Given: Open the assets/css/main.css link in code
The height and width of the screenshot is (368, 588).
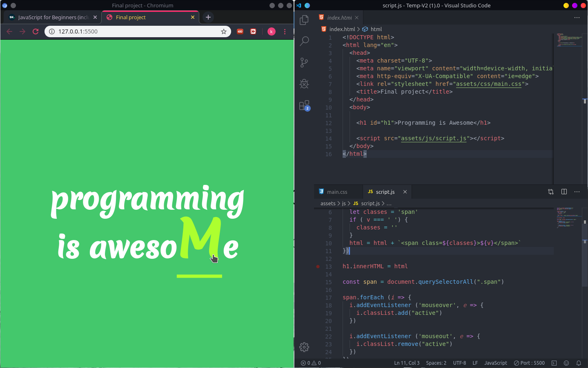Looking at the screenshot, I should pos(489,84).
